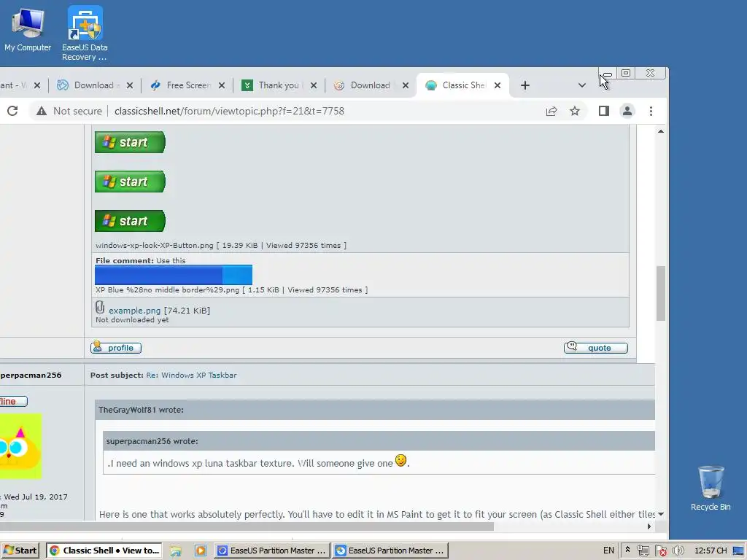Open the Recycle Bin on the desktop
The height and width of the screenshot is (560, 747).
pyautogui.click(x=711, y=488)
